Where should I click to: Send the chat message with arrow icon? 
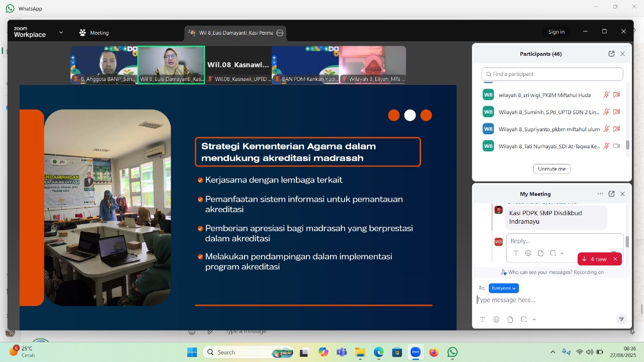coord(621,319)
